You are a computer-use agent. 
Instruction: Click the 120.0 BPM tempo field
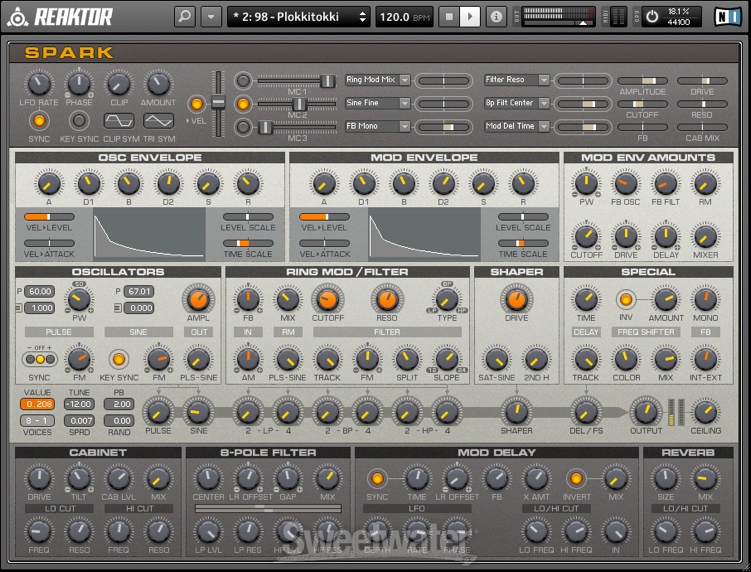(404, 17)
